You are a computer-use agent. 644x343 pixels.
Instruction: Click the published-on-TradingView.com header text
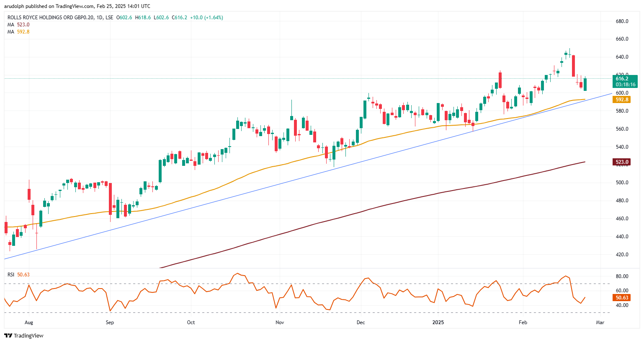click(77, 6)
